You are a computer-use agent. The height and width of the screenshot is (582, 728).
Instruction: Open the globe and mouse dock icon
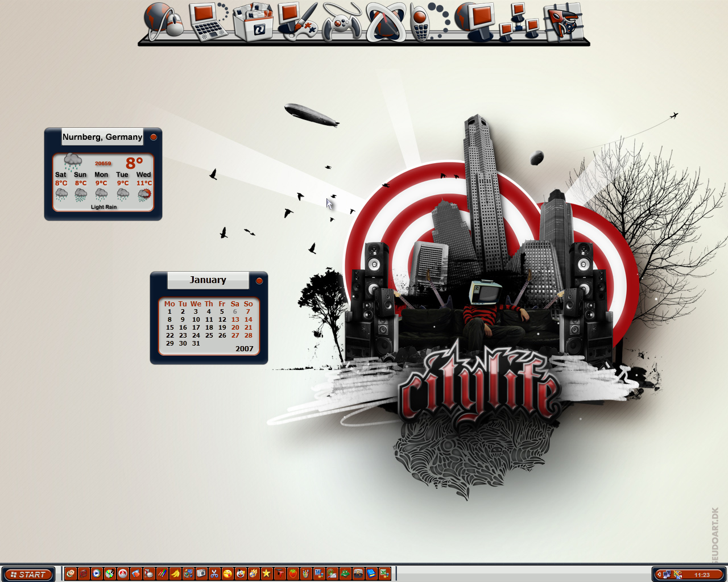164,20
